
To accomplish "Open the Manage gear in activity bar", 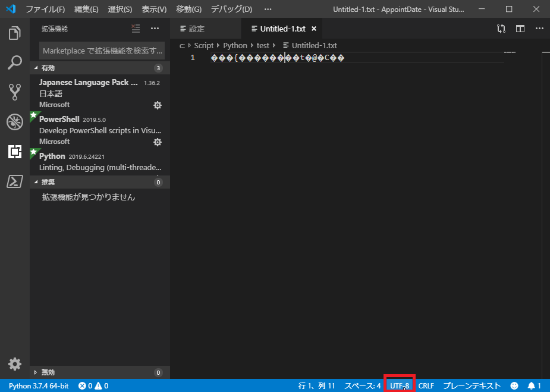I will tap(14, 364).
